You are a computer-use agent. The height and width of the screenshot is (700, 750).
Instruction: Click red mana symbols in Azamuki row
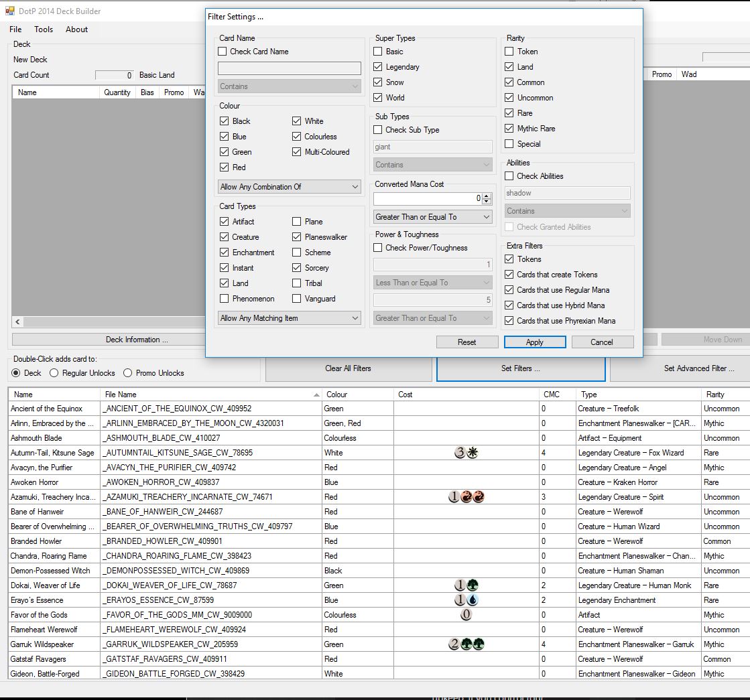[472, 497]
